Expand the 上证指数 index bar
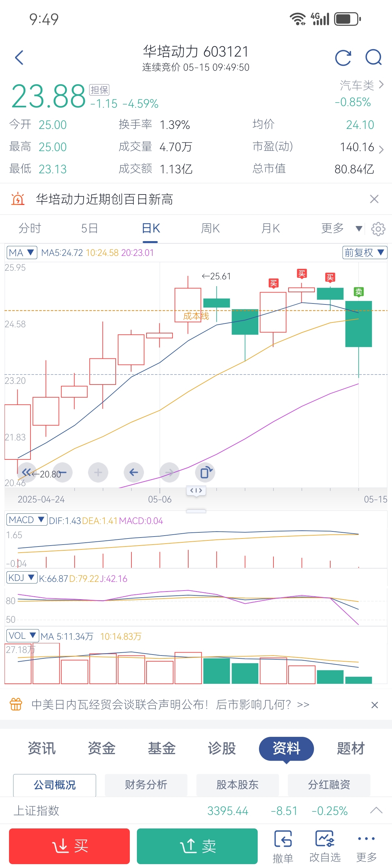The image size is (392, 868). click(376, 810)
